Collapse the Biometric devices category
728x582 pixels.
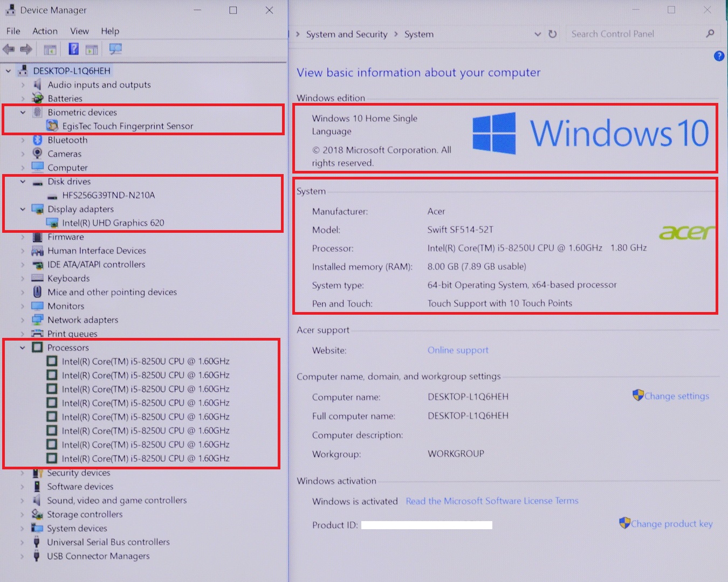pyautogui.click(x=23, y=112)
